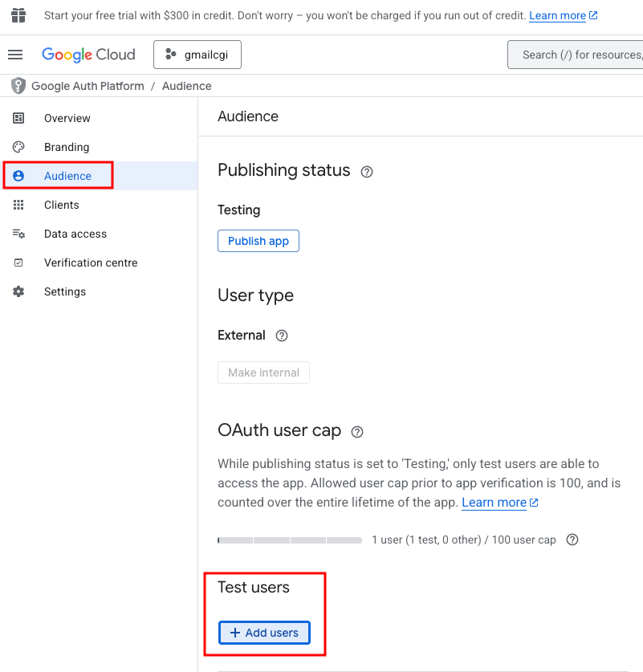Select Audience in the sidebar
643x672 pixels.
(x=67, y=176)
